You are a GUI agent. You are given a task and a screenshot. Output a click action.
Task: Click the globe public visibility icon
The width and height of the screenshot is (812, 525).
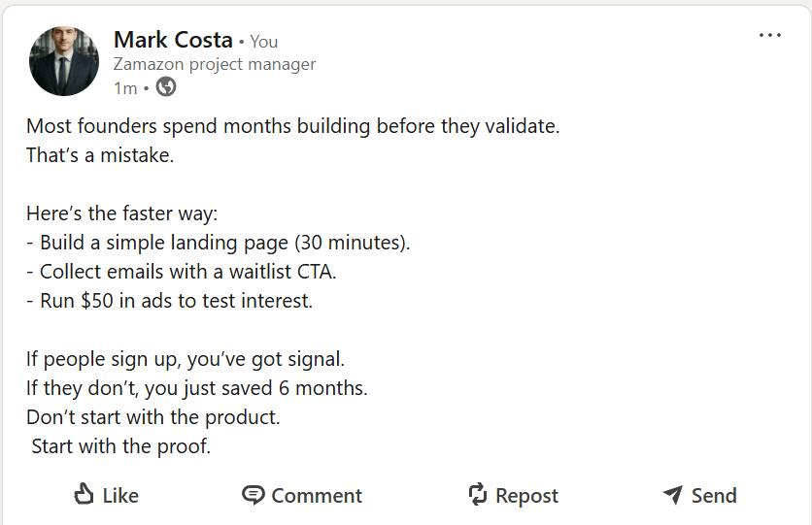pos(166,88)
